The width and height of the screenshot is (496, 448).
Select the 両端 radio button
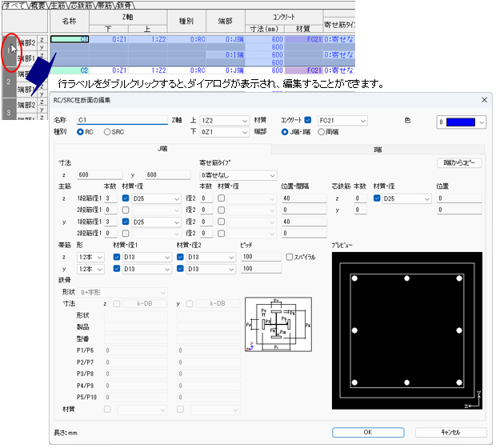pyautogui.click(x=321, y=132)
